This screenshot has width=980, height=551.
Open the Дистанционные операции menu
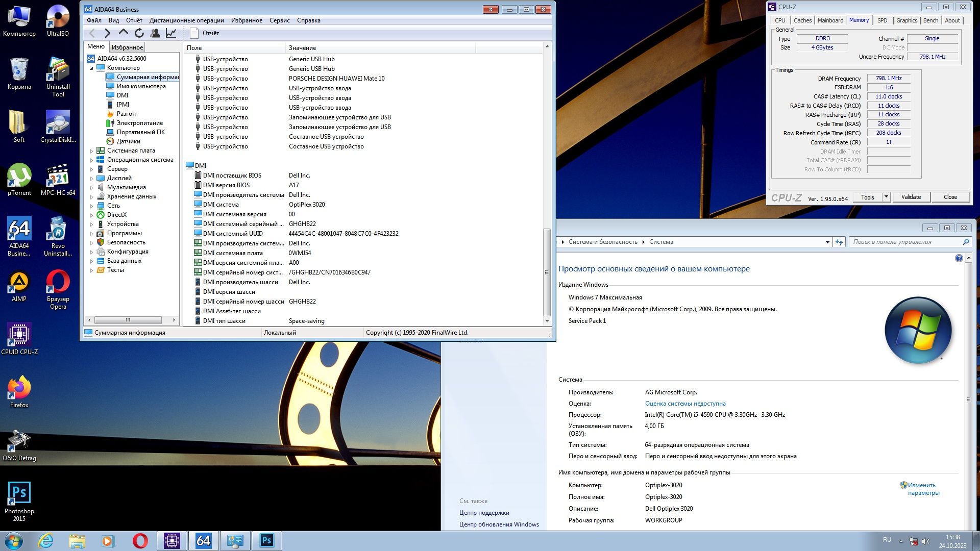click(x=186, y=20)
